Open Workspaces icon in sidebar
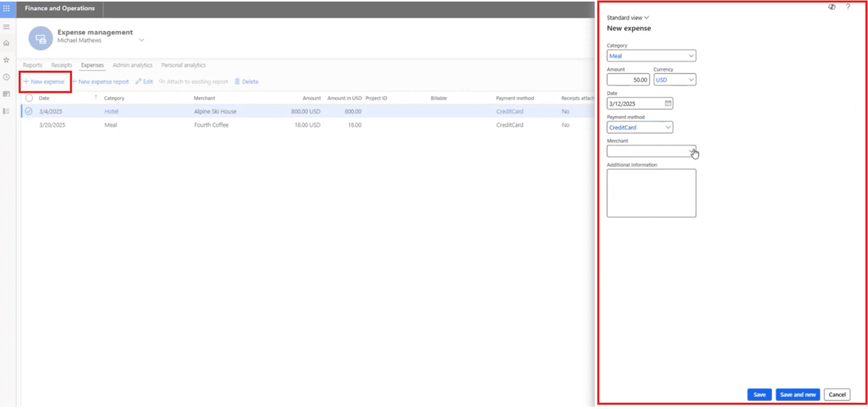The width and height of the screenshot is (868, 409). (x=6, y=94)
